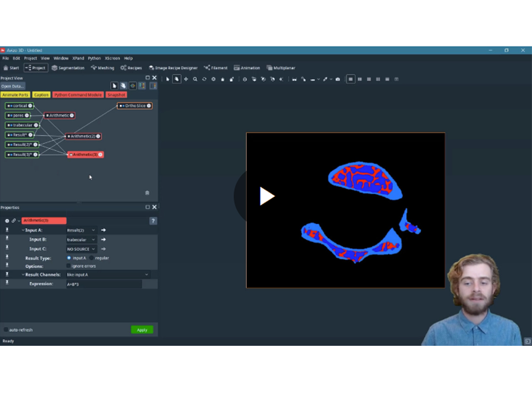Turn on auto-refresh checkbox
The image size is (532, 399).
click(x=6, y=330)
